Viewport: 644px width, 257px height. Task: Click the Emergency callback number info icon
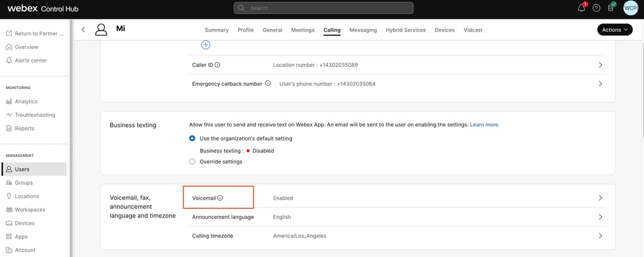268,83
